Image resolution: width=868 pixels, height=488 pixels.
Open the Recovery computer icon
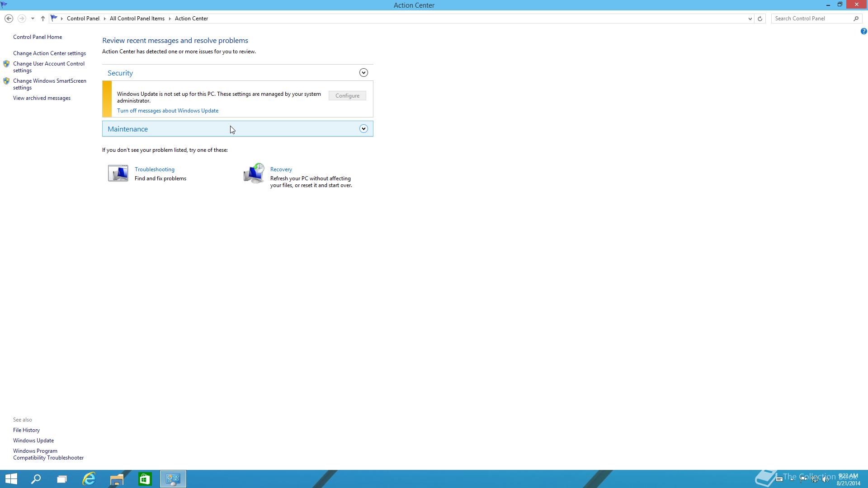click(254, 173)
